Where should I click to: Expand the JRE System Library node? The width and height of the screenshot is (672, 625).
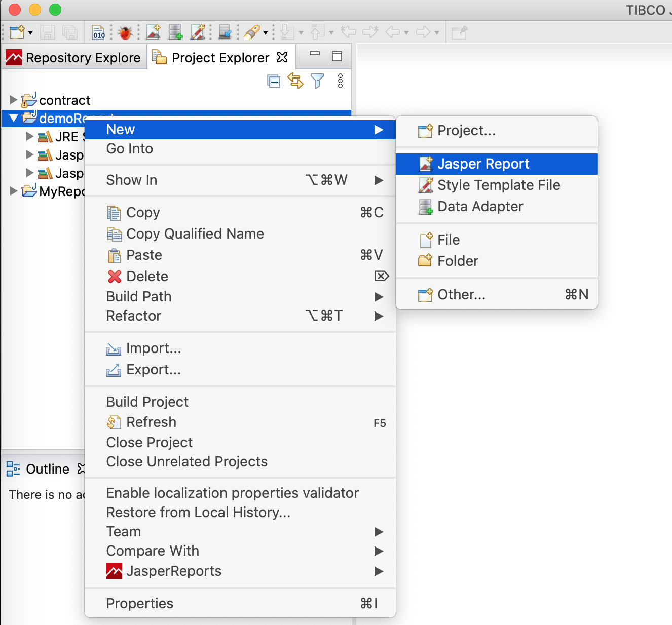coord(29,136)
